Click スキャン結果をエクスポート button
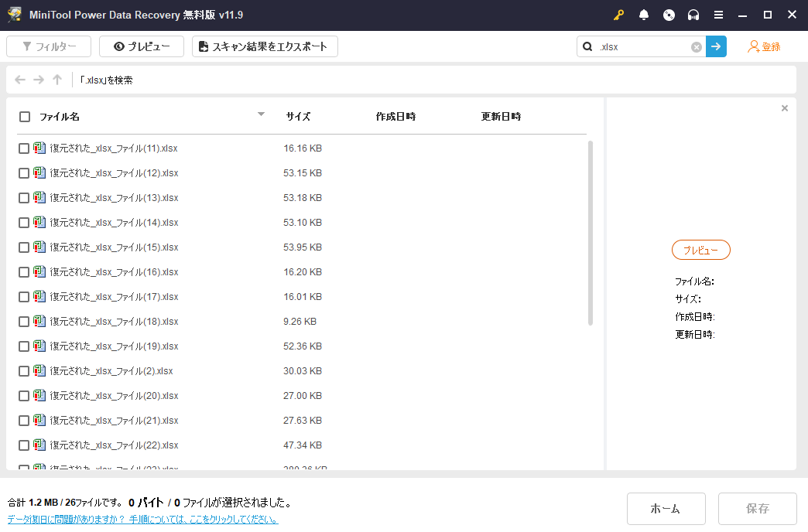 click(x=265, y=46)
